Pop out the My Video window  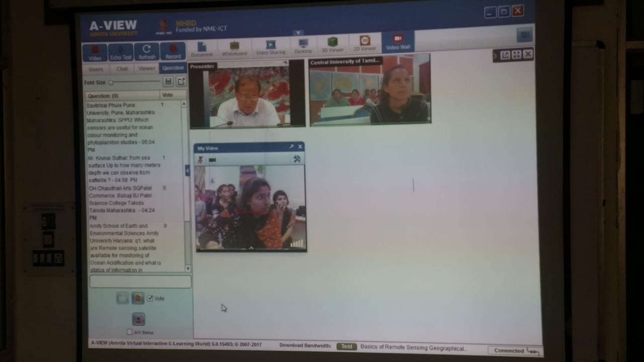click(291, 147)
